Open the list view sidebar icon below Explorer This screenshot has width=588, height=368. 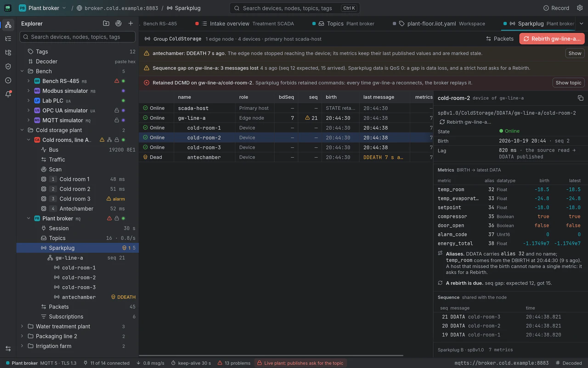[8, 39]
